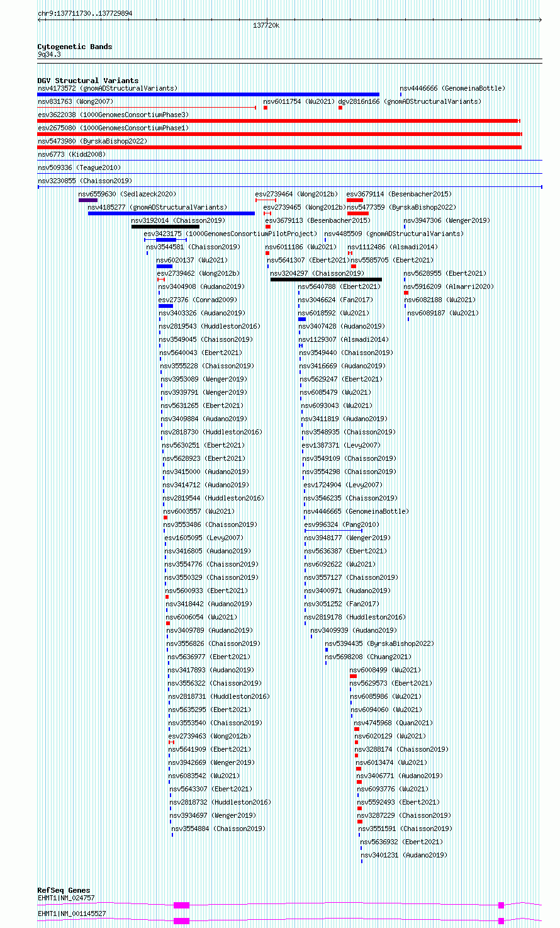The width and height of the screenshot is (560, 928).
Task: Select nsv5636932 (Ebert2021) label
Action: (x=401, y=842)
